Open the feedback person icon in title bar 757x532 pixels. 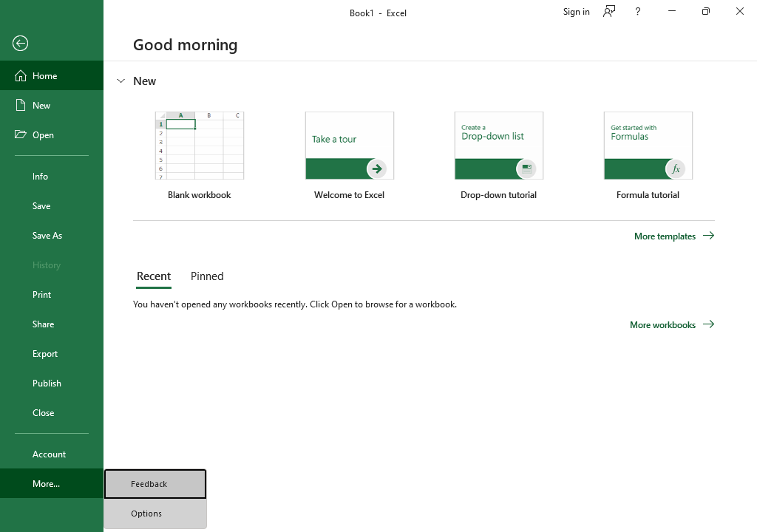click(x=609, y=12)
